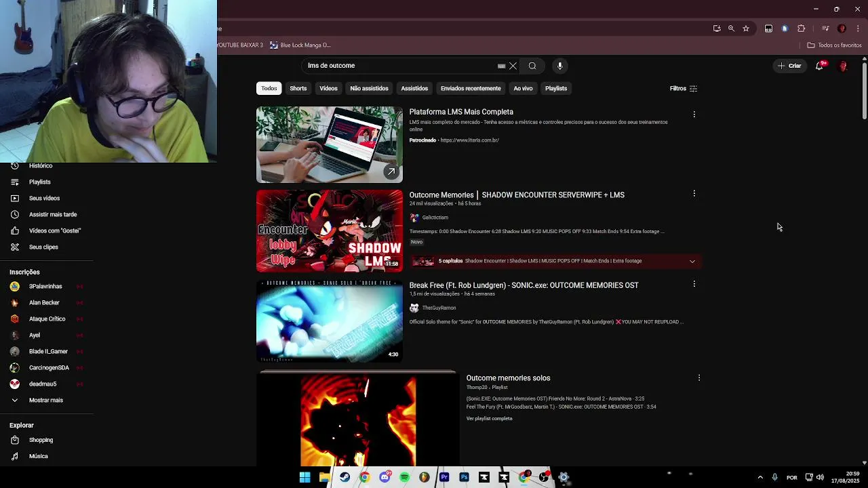Click Ver playlist completa link
This screenshot has width=868, height=488.
click(x=489, y=418)
